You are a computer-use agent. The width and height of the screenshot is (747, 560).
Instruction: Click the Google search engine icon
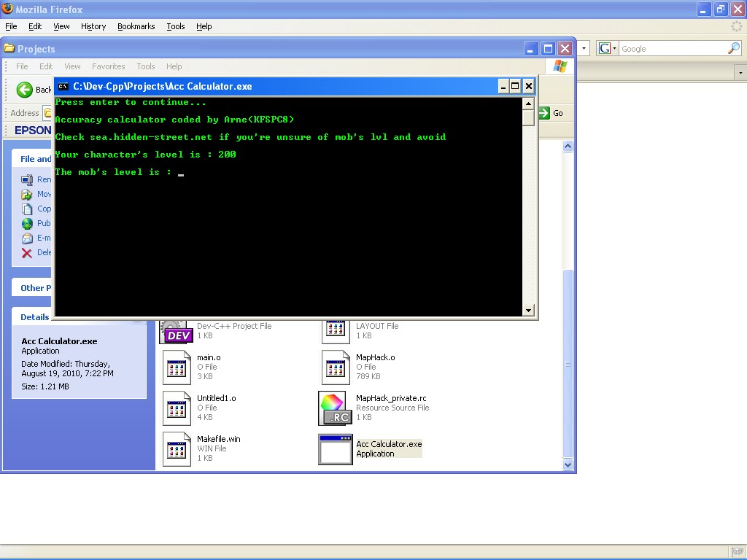point(604,48)
